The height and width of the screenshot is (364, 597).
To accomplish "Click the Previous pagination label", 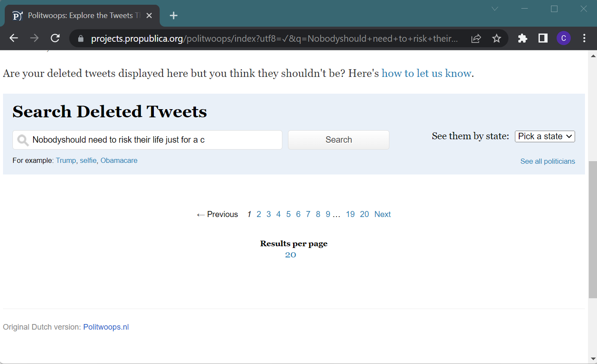I will [x=217, y=214].
